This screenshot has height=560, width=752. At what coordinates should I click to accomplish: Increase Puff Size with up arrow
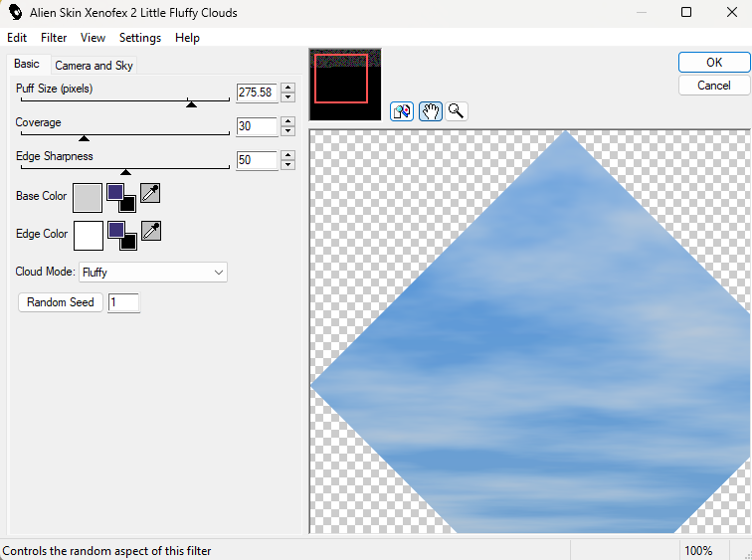tap(287, 88)
